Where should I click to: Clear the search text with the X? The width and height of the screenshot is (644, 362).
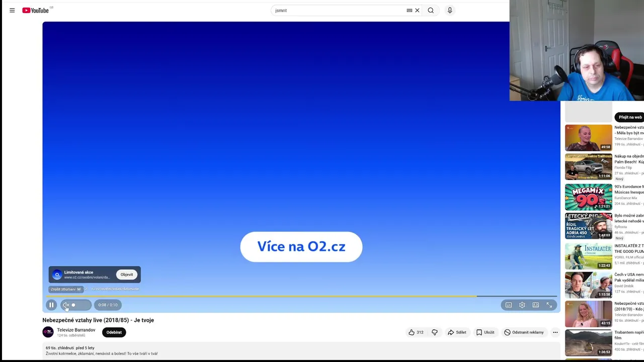pos(417,10)
